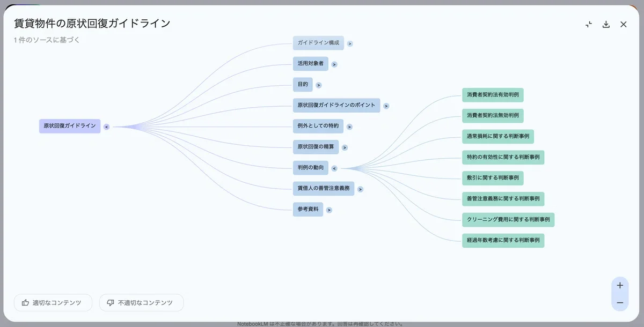Select the 例外としての特約 node
This screenshot has height=327, width=644.
pos(318,127)
